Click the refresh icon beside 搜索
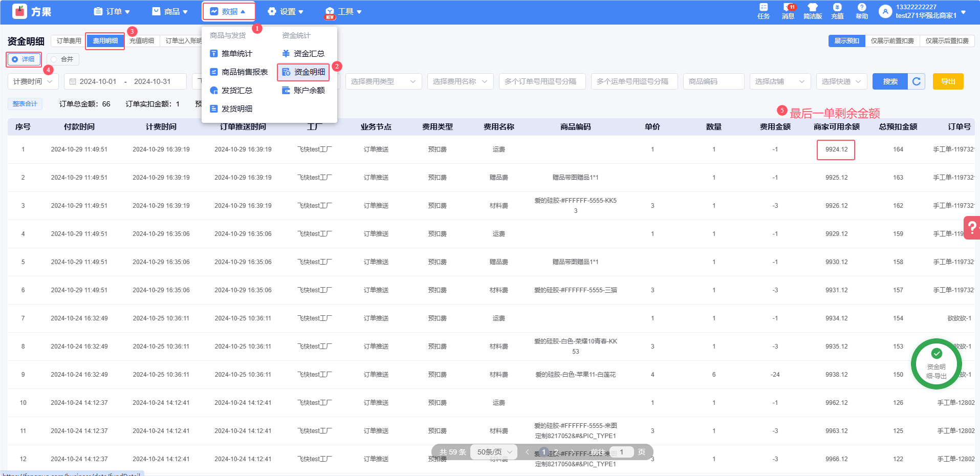 click(x=917, y=81)
